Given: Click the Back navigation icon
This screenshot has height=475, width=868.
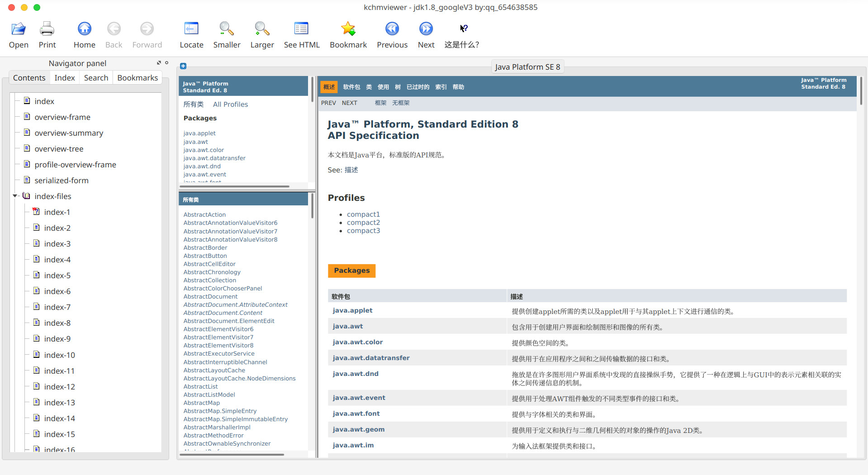Looking at the screenshot, I should click(x=114, y=29).
